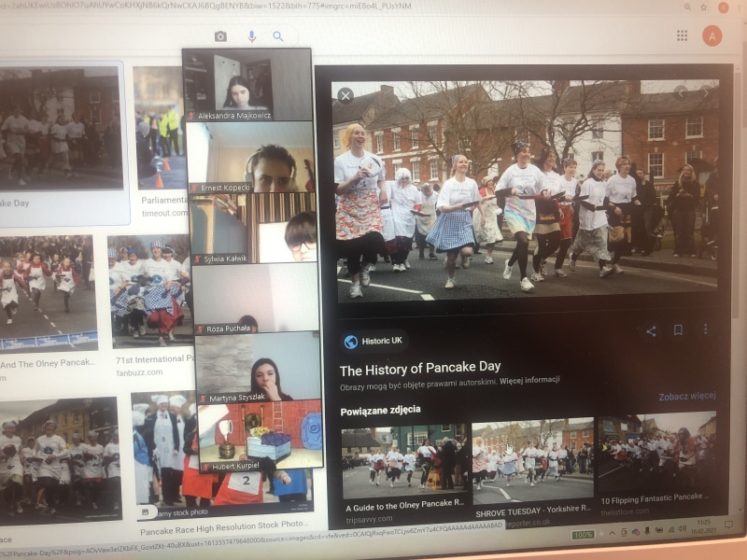The width and height of the screenshot is (747, 560).
Task: Open search by image camera icon
Action: click(x=220, y=36)
